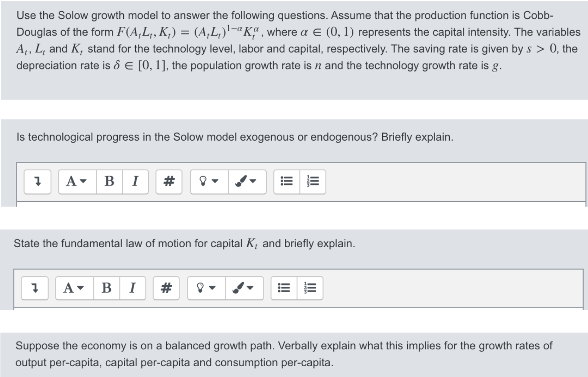This screenshot has width=588, height=377.
Task: Click the hash/equation icon in the first toolbar
Action: (x=168, y=182)
